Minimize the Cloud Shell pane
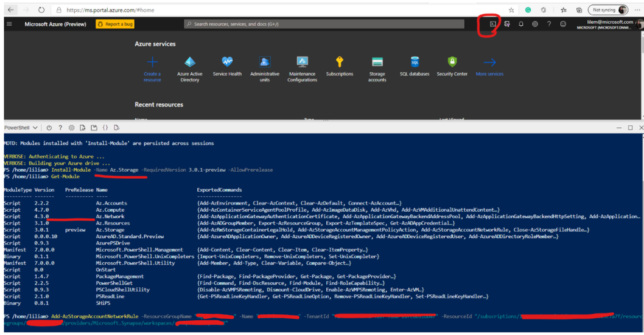Image resolution: width=644 pixels, height=335 pixels. tap(619, 128)
